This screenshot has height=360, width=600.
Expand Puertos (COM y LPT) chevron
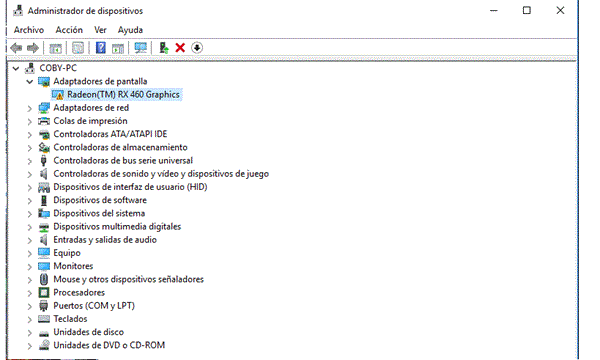(29, 306)
